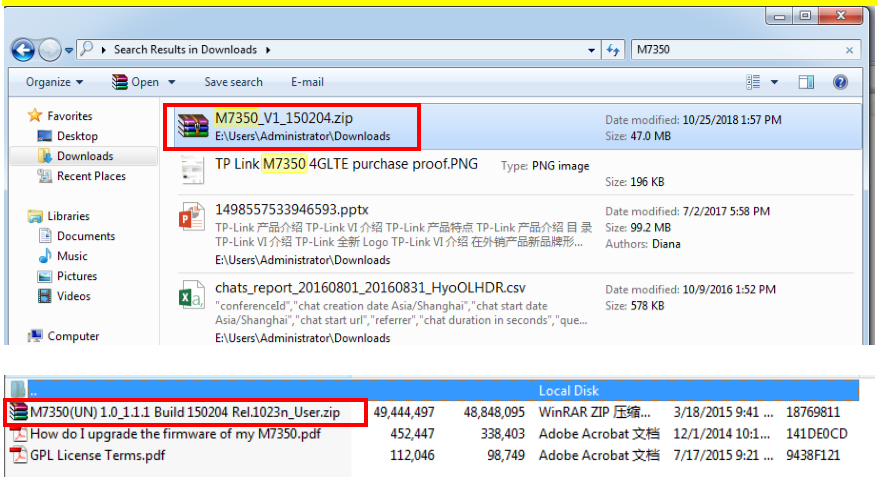The width and height of the screenshot is (881, 484).
Task: Click the PNG thumbnail of purchase proof
Action: (193, 170)
